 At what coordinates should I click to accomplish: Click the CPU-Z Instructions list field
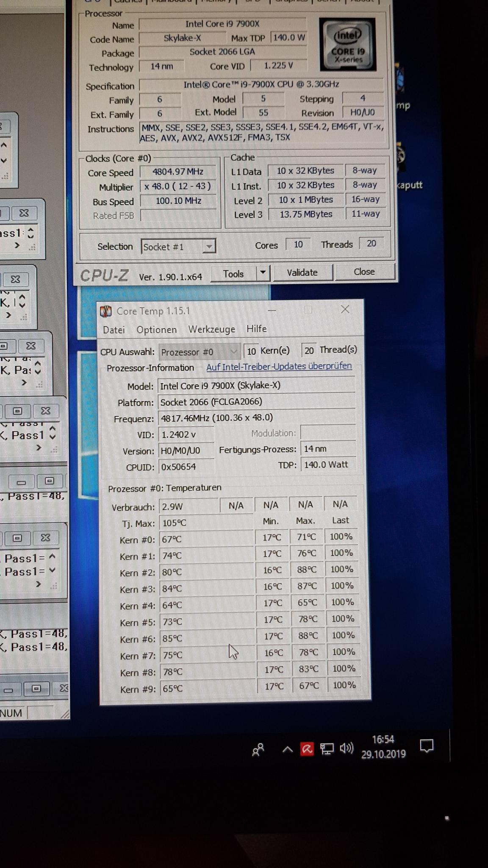point(262,133)
